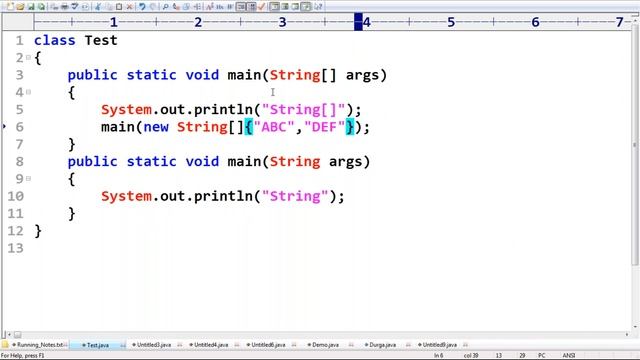Click the highlighted closing brace on line 6
Viewport: 640px width, 360px height.
[350, 127]
